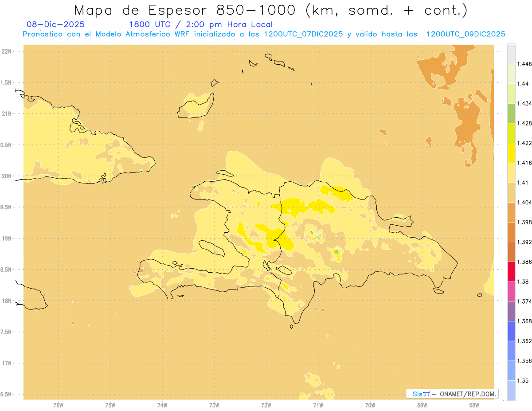The image size is (532, 411).
Task: Click the colorbar value "1.398"
Action: (524, 222)
